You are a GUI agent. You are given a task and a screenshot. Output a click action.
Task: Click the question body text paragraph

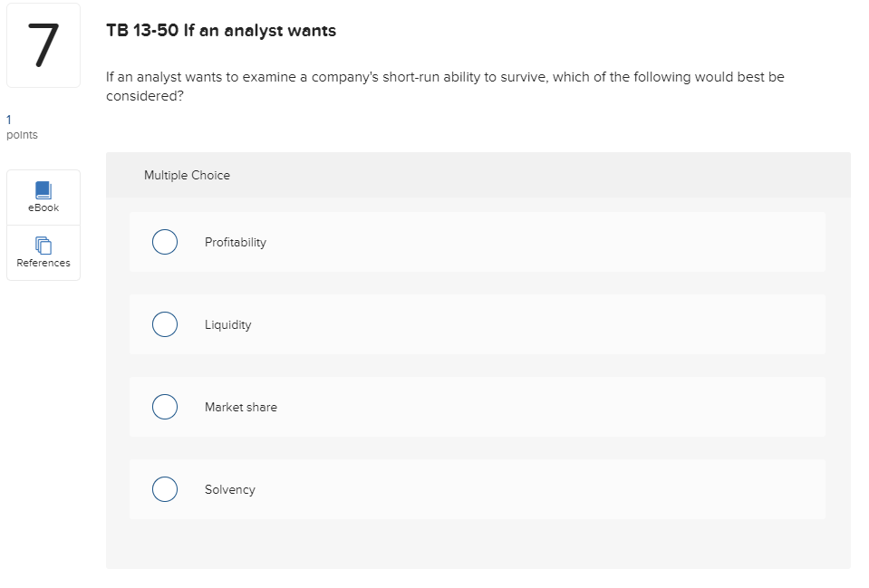(445, 77)
